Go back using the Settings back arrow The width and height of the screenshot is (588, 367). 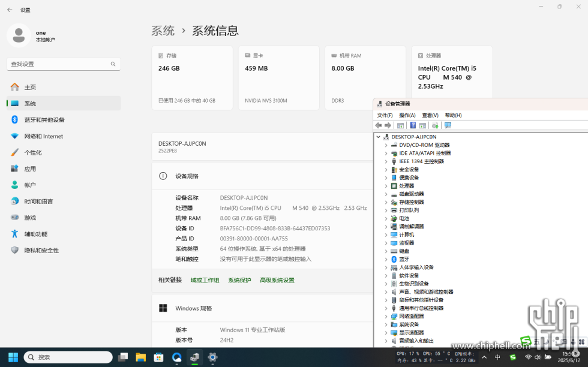[10, 10]
